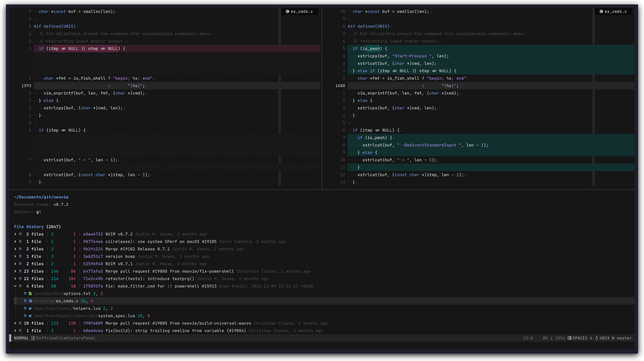
Task: Expand commit 9b2fc224 Merge #19102 Release 0.7.1
Action: tap(15, 249)
